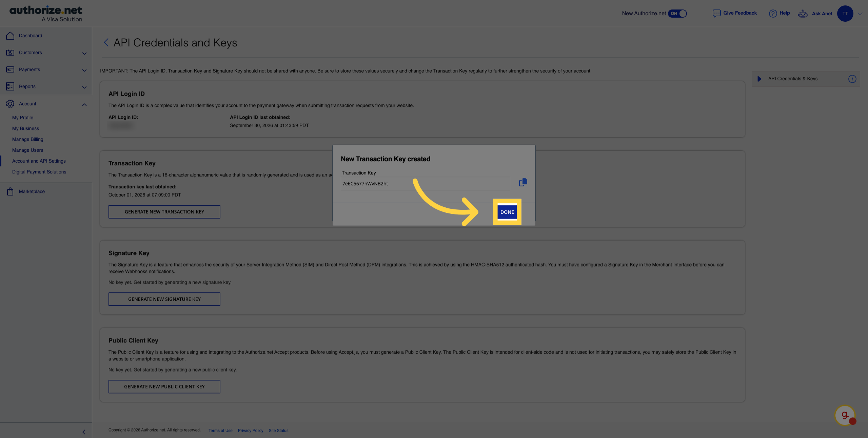868x438 pixels.
Task: Expand the Reports menu chevron
Action: (x=84, y=87)
